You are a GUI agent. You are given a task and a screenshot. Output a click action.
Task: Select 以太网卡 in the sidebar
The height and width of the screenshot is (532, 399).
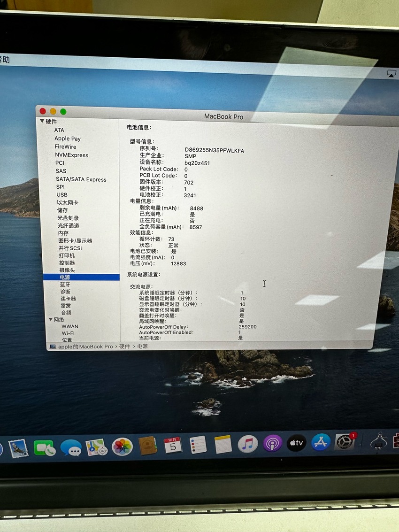[x=68, y=202]
